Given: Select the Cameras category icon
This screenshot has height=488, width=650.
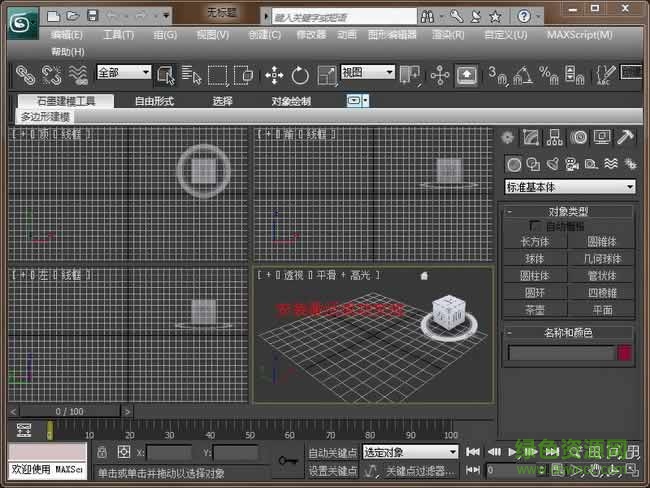Looking at the screenshot, I should tap(571, 164).
